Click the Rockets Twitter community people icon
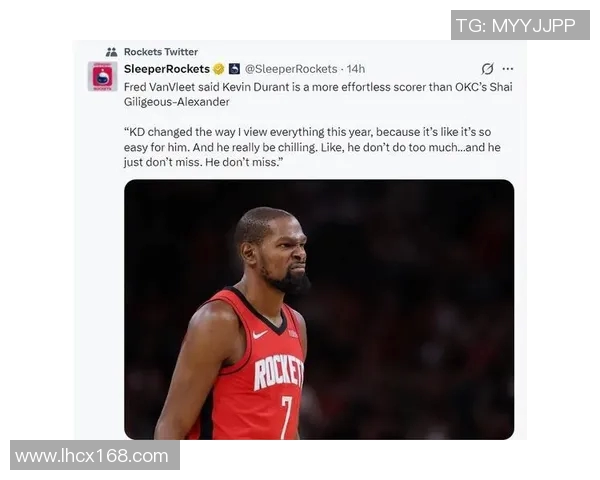The height and width of the screenshot is (480, 600). pyautogui.click(x=111, y=52)
